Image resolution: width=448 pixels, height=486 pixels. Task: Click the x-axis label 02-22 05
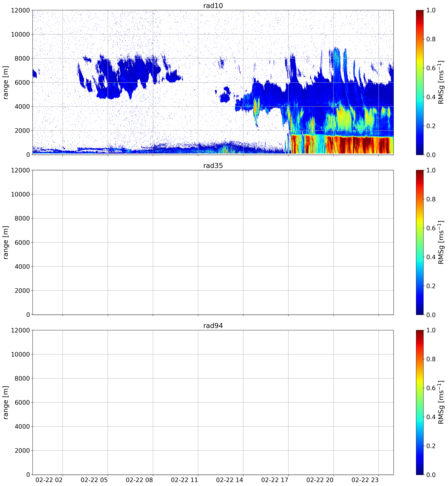[x=94, y=480]
